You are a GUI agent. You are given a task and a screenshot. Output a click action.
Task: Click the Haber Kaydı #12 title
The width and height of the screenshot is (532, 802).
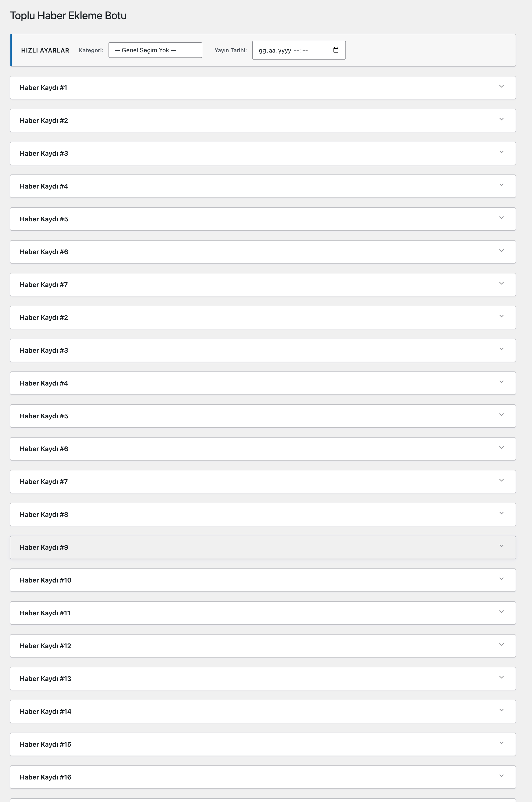(x=45, y=646)
